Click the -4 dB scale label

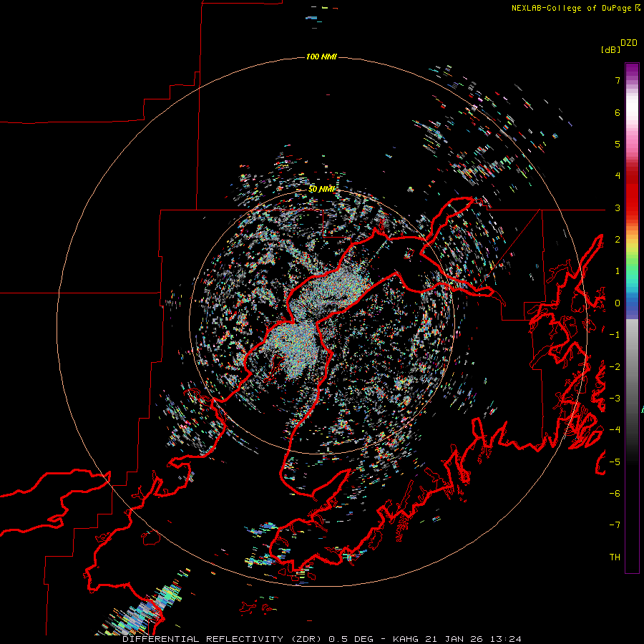[x=615, y=430]
